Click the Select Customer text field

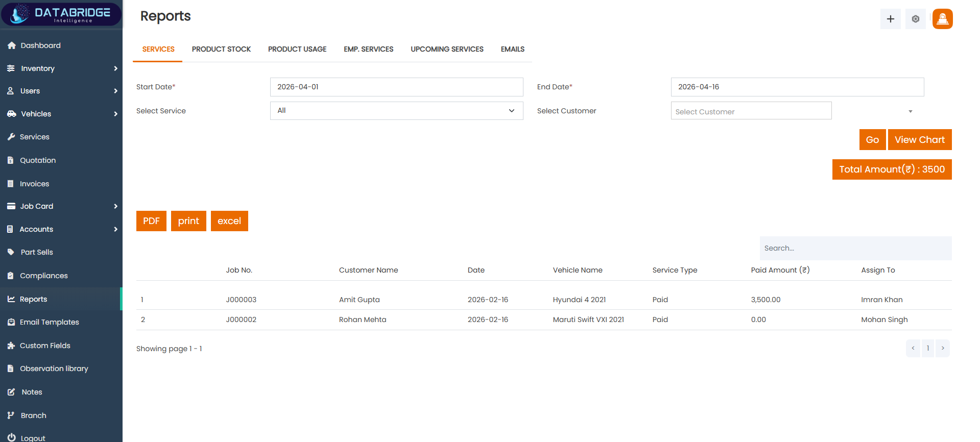coord(751,111)
